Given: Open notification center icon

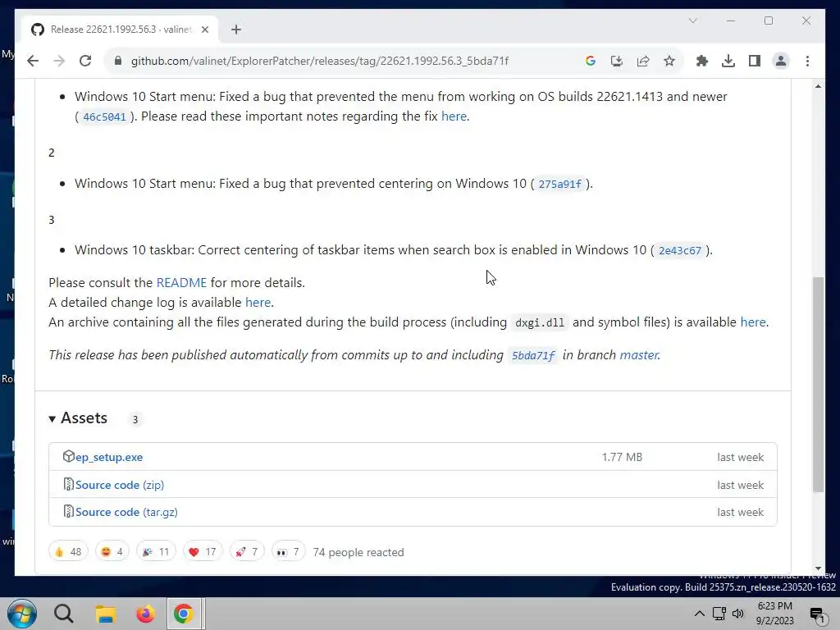Looking at the screenshot, I should pos(818,615).
